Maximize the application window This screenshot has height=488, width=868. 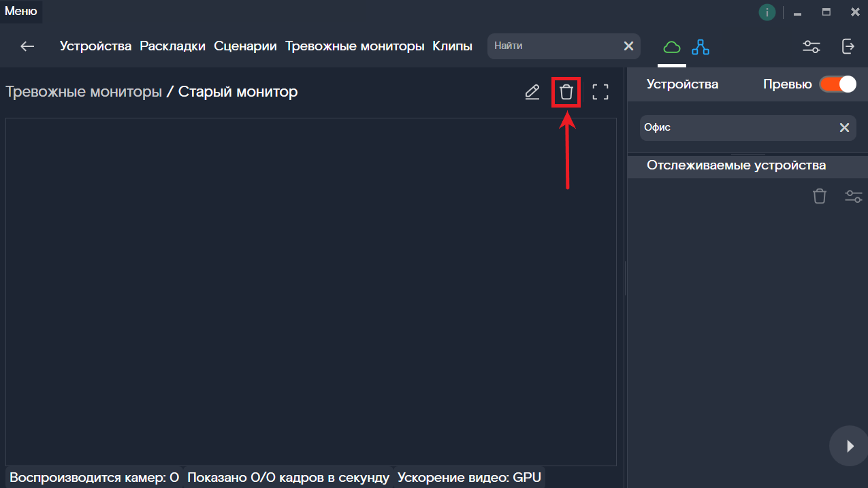pyautogui.click(x=826, y=12)
